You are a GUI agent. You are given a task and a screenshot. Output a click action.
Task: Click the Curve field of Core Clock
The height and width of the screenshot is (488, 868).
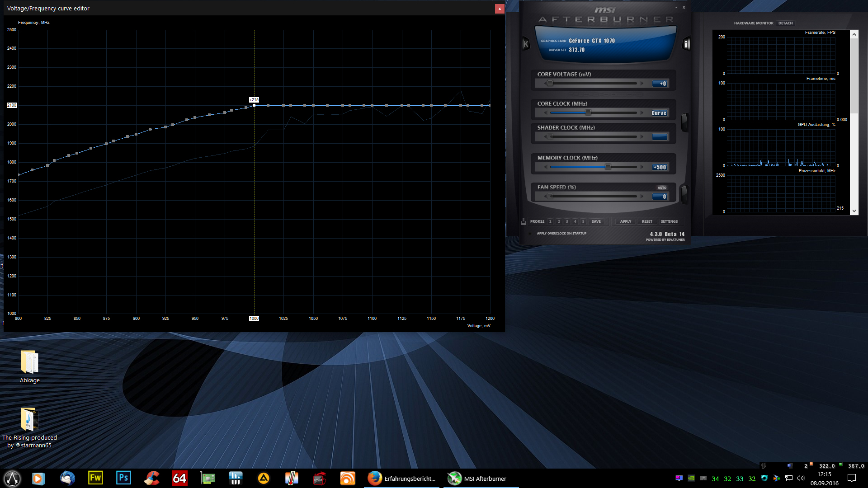pos(659,113)
